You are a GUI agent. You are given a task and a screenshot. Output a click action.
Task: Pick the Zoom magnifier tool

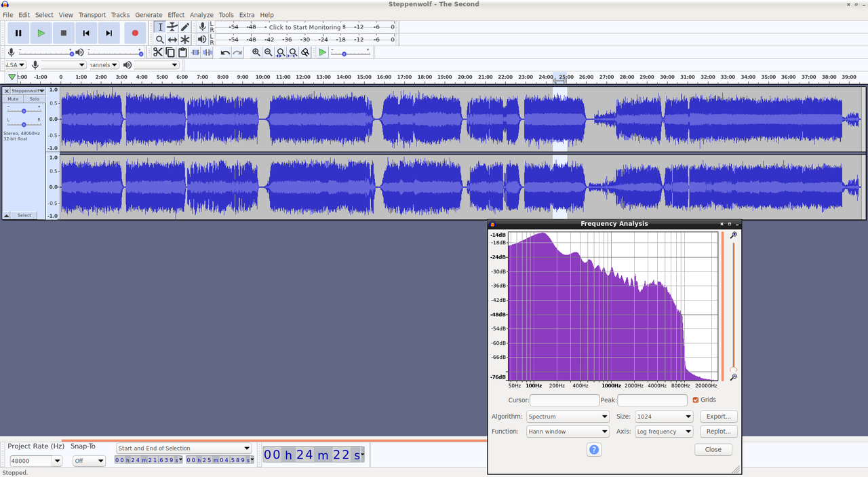[160, 40]
